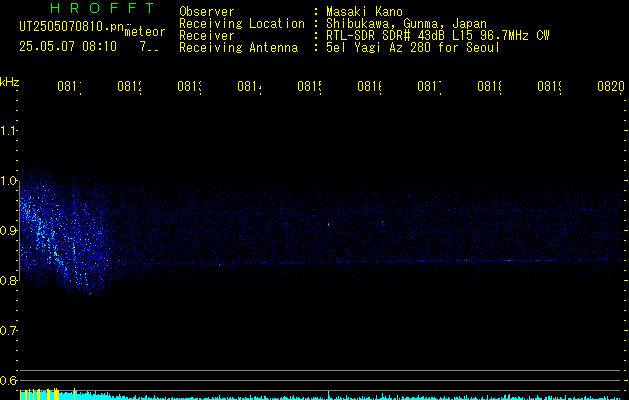629x400 pixels.
Task: Click the 'Receiving Antenna' field label
Action: [239, 48]
